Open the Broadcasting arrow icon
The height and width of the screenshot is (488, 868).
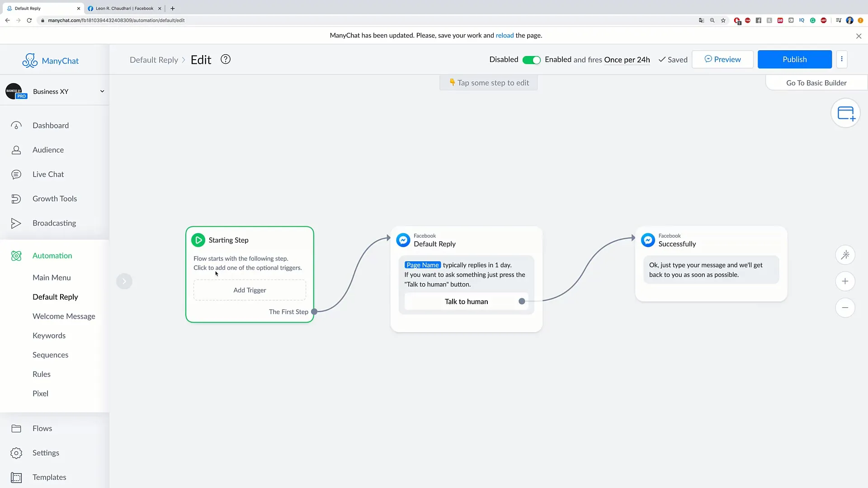[16, 223]
